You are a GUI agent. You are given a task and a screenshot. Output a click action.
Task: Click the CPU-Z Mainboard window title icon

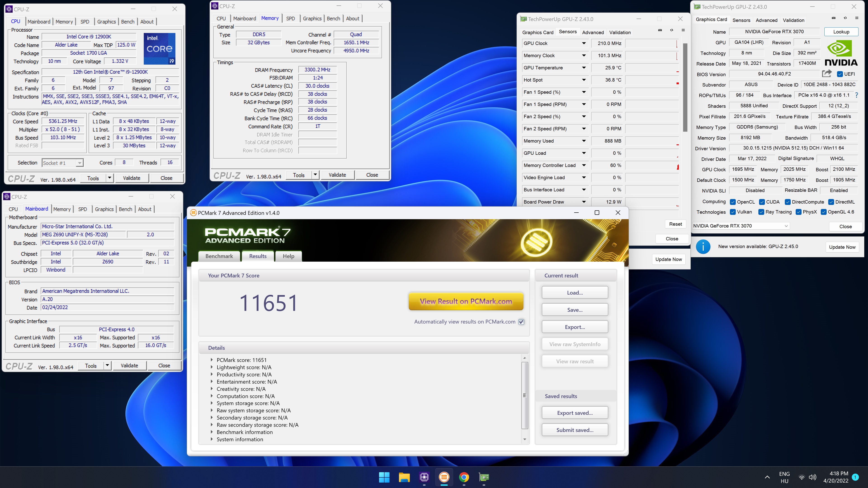7,197
